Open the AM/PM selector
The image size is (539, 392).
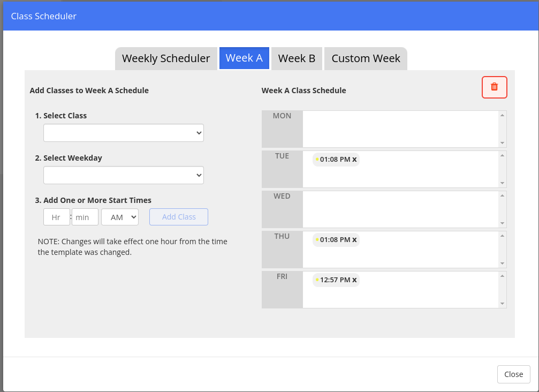pyautogui.click(x=120, y=217)
